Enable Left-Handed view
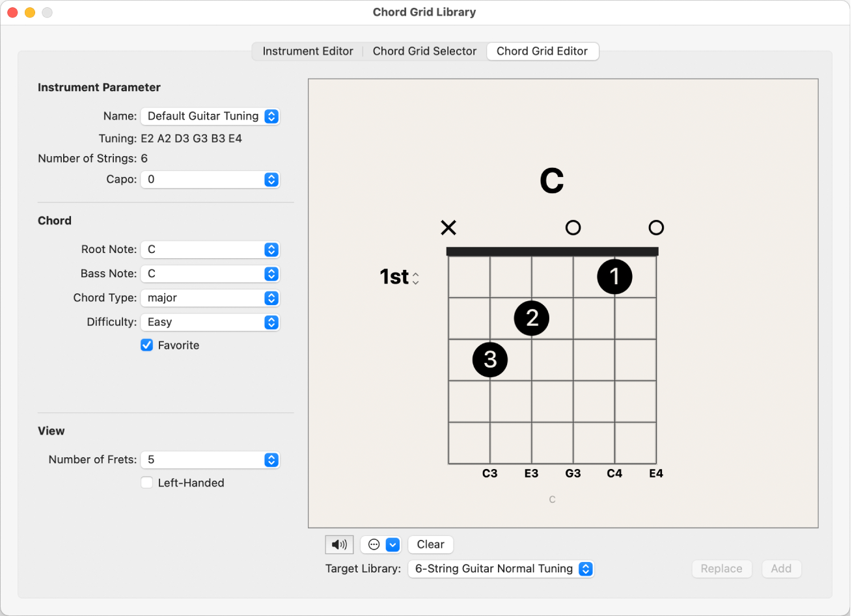 pyautogui.click(x=146, y=483)
